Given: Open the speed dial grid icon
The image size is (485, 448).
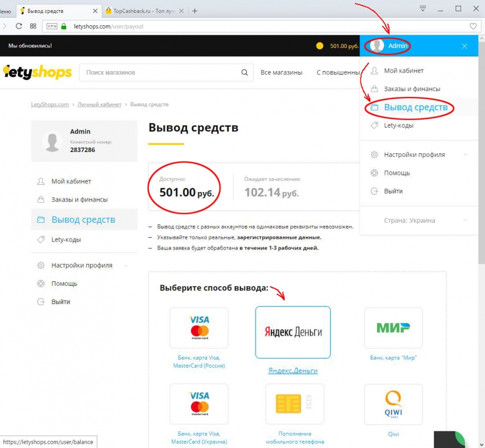Looking at the screenshot, I should click(x=33, y=26).
